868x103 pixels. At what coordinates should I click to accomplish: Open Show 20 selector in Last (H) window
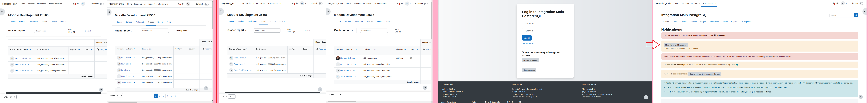[x=338, y=95]
